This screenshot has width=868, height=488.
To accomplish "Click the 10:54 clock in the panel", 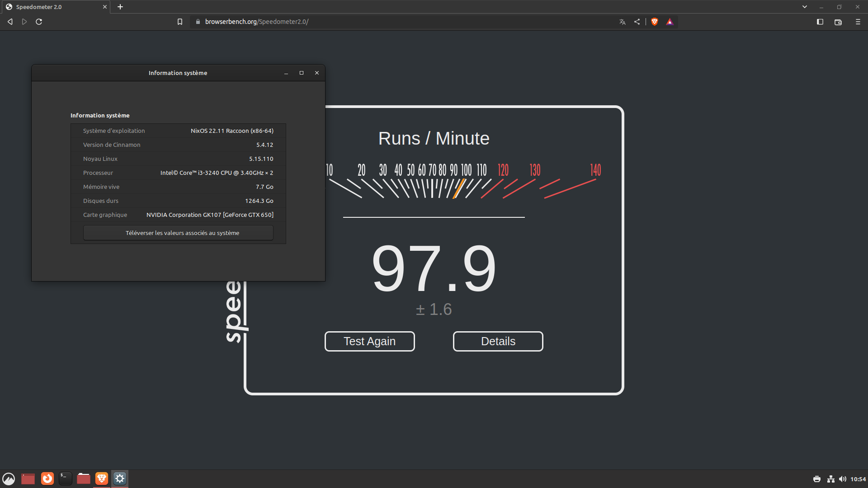I will [858, 479].
